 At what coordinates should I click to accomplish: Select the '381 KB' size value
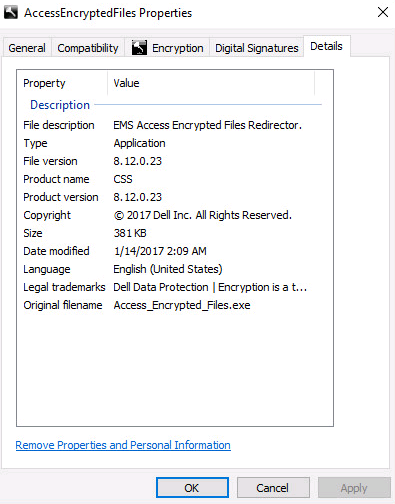[130, 233]
